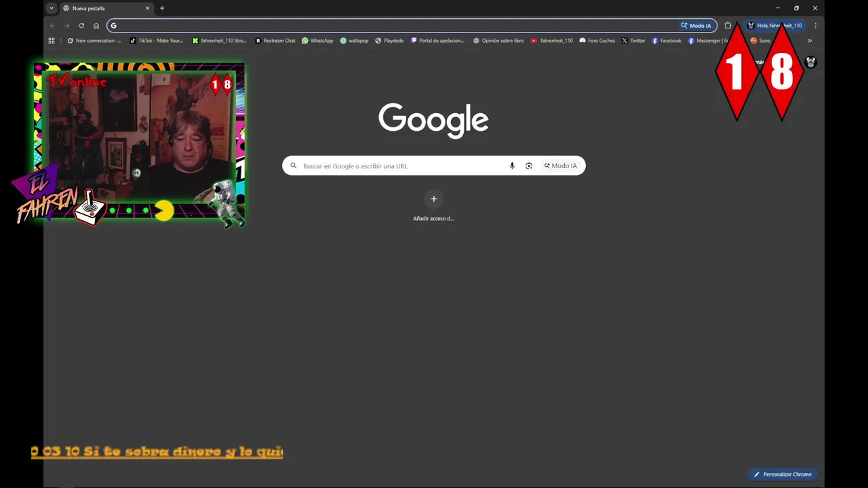Open WhatsApp bookmark
Screen dimensions: 868x488
coord(317,41)
